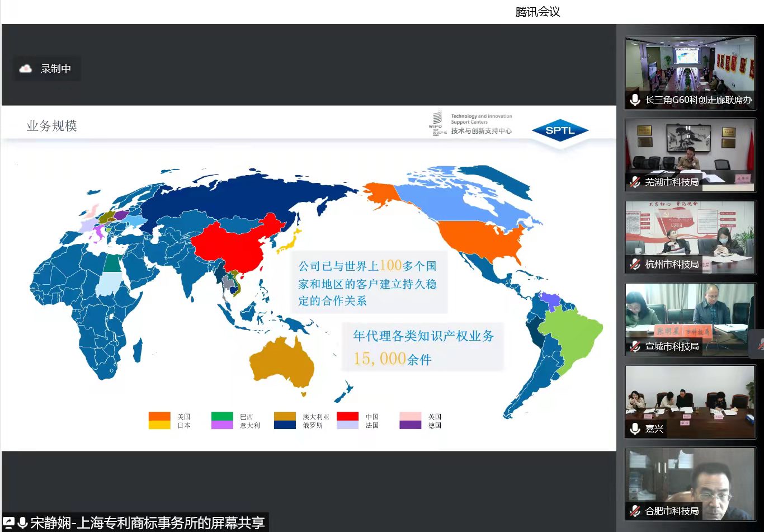
Task: Click the orange 美国 legend color swatch
Action: pos(159,416)
